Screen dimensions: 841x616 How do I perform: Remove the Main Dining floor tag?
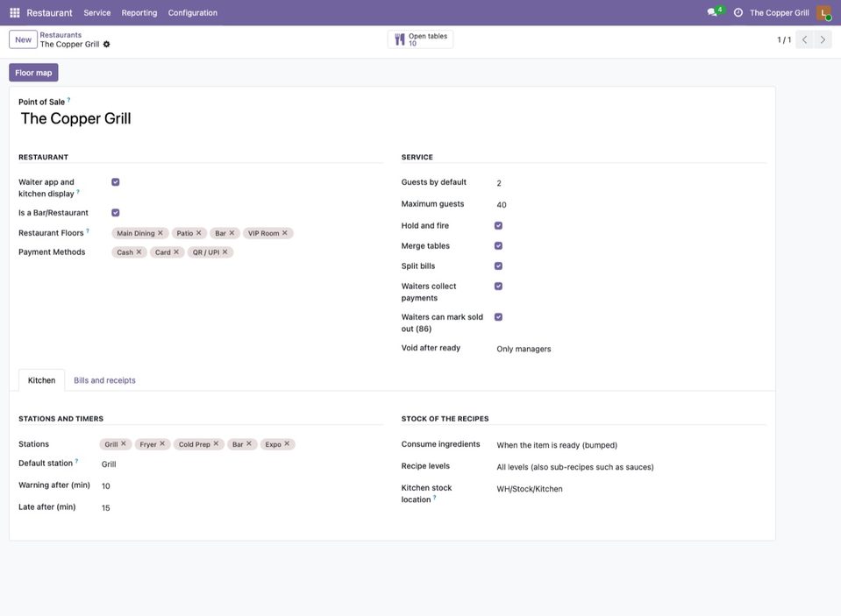[160, 233]
